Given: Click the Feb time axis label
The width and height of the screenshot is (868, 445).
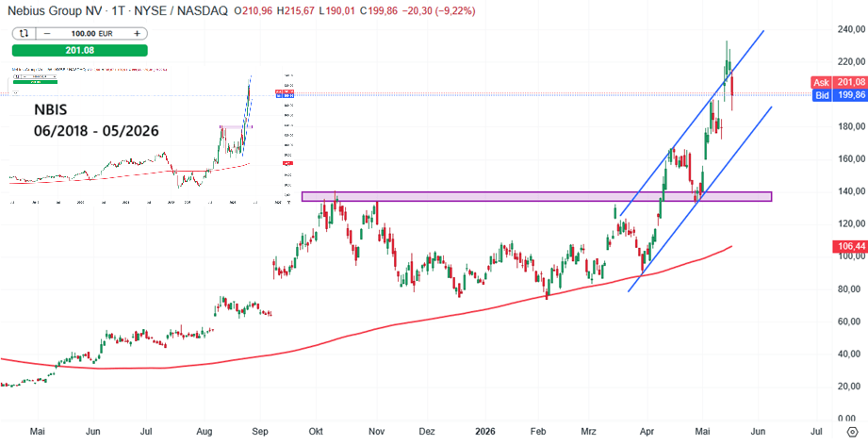Looking at the screenshot, I should [539, 431].
